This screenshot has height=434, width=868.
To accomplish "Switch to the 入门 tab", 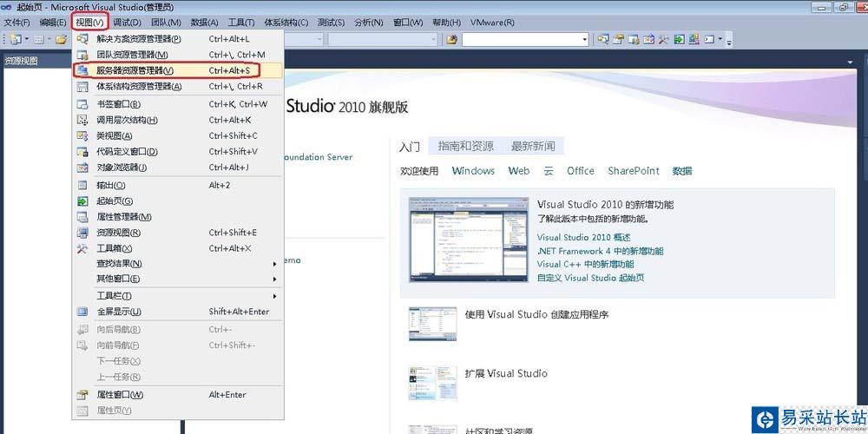I will pos(410,147).
